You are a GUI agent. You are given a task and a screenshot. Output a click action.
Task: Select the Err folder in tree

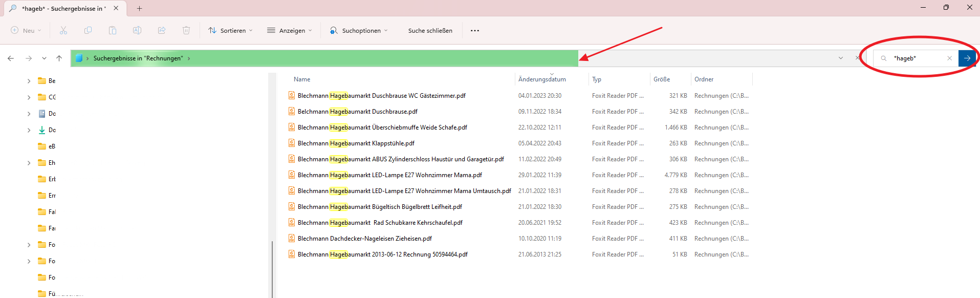[x=47, y=196]
